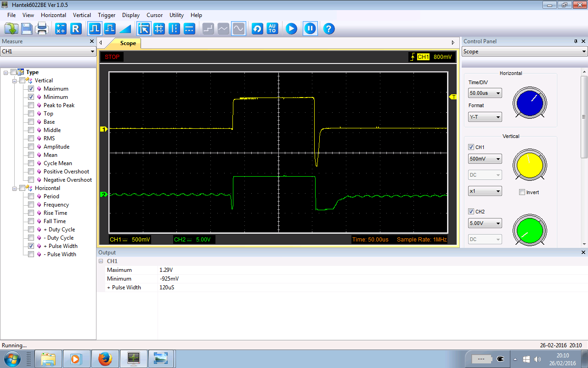Click the reference waveform 'R' icon
Screen dimensions: 588x368
point(76,29)
